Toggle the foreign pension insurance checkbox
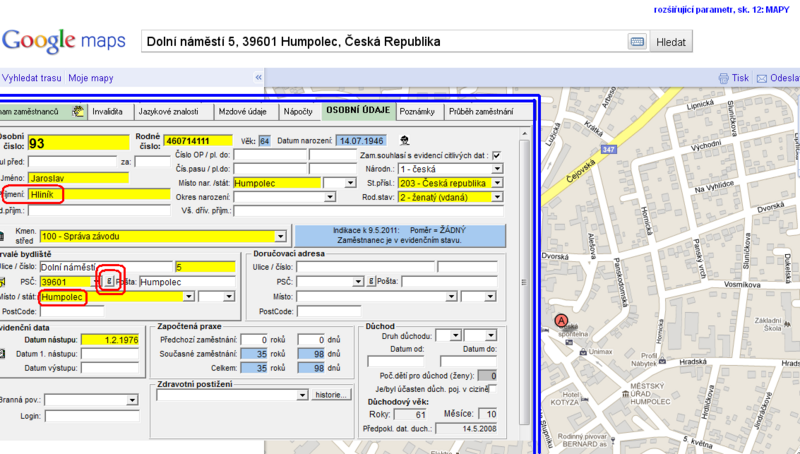Viewport: 800px width, 454px height. (x=492, y=389)
